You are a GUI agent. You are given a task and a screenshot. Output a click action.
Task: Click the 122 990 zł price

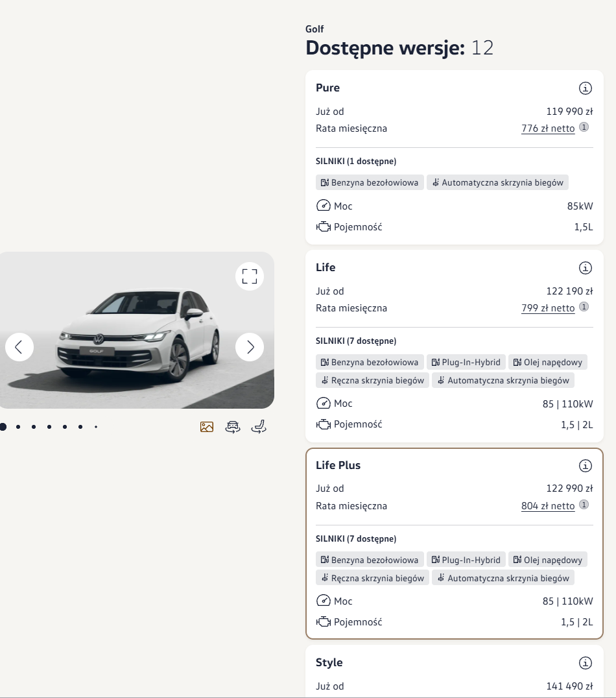pos(570,488)
